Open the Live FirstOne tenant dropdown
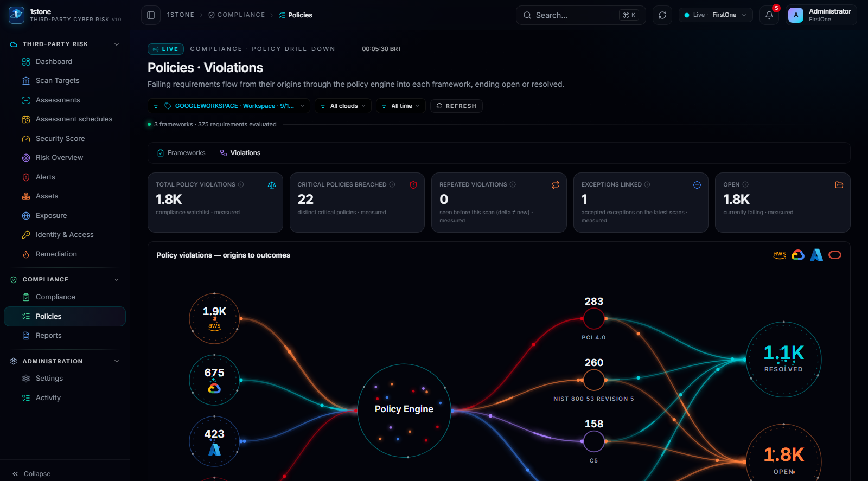This screenshot has height=481, width=868. pos(716,15)
